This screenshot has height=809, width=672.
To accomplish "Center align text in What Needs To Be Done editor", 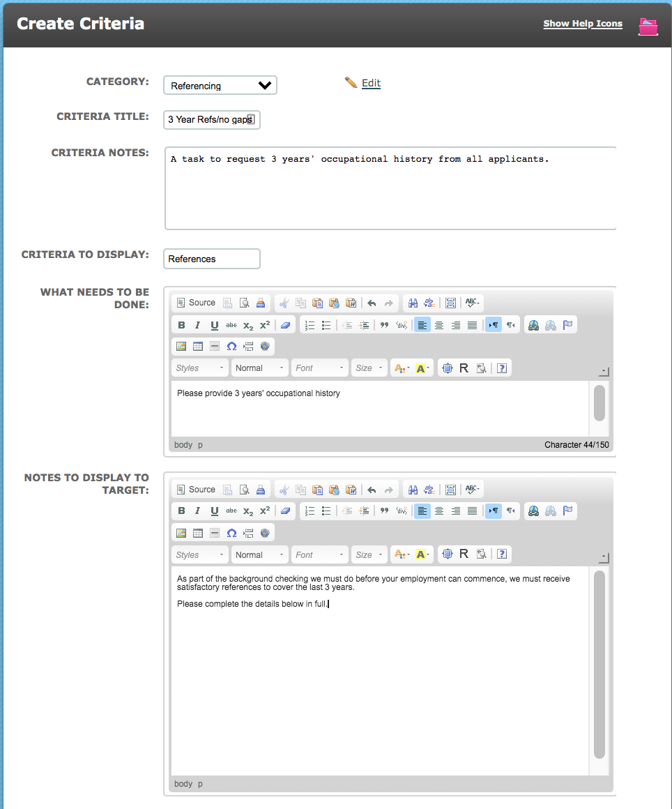I will pyautogui.click(x=439, y=325).
